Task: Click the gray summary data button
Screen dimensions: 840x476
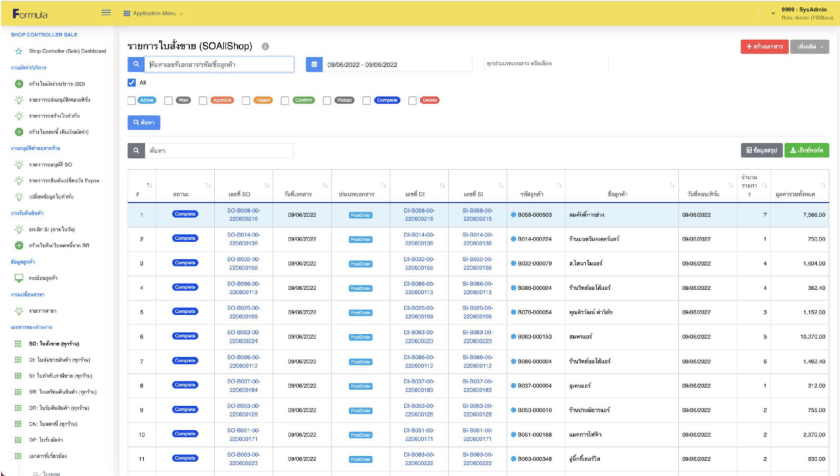Action: [x=761, y=150]
